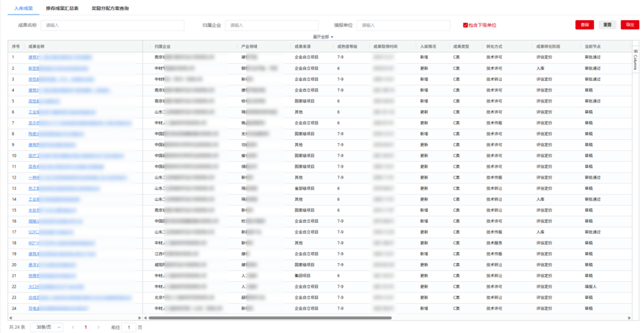Open the 30条/页 page size dropdown
This screenshot has height=333, width=644.
tap(47, 327)
